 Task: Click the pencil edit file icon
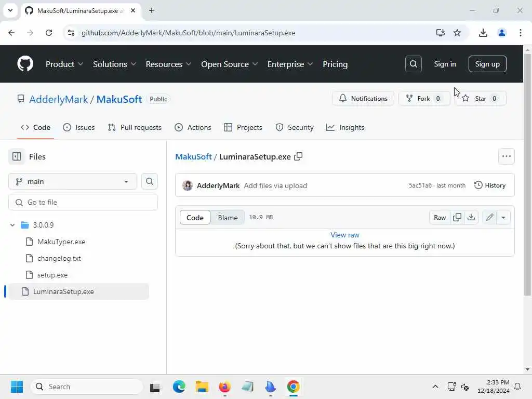(x=489, y=218)
